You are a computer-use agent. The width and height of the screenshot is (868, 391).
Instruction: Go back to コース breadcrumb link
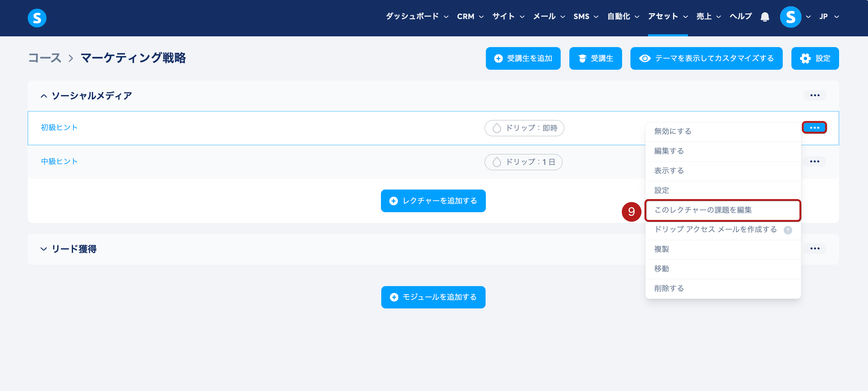44,58
